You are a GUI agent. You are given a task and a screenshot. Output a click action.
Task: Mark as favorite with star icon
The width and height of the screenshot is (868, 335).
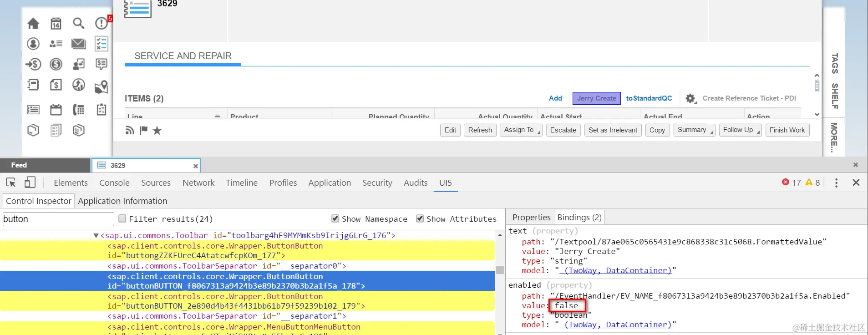tap(157, 131)
